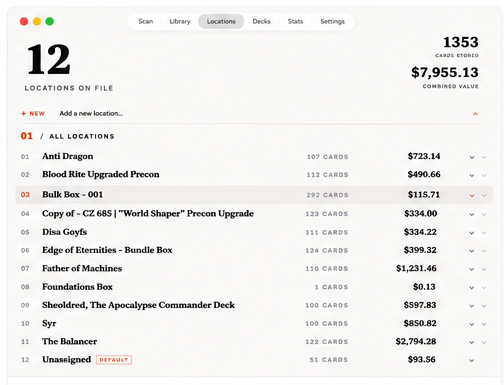504x385 pixels.
Task: Click faint gray chevron on Sheoldred row
Action: (484, 306)
